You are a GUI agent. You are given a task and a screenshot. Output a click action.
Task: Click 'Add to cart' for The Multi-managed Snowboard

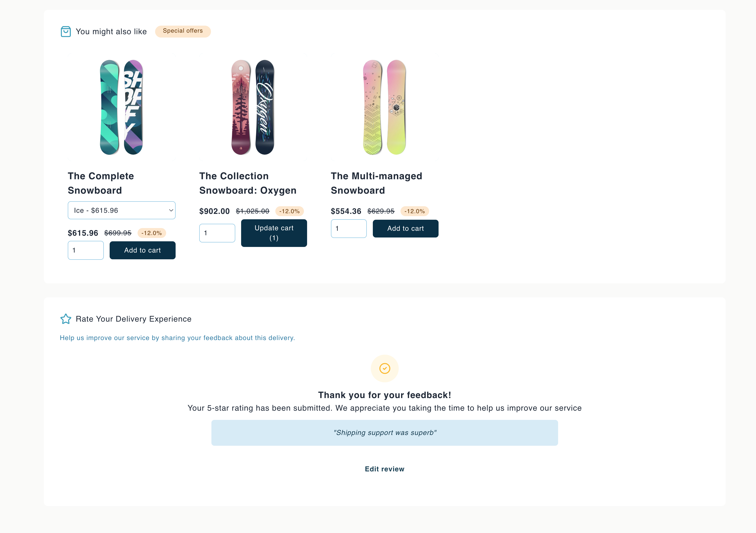pyautogui.click(x=405, y=228)
